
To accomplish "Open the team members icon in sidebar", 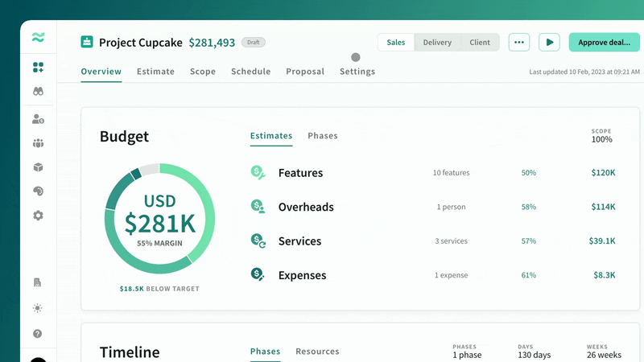I will [38, 143].
